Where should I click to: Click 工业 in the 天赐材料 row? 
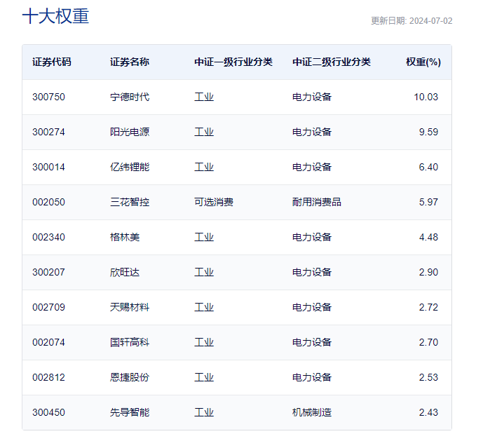[204, 307]
